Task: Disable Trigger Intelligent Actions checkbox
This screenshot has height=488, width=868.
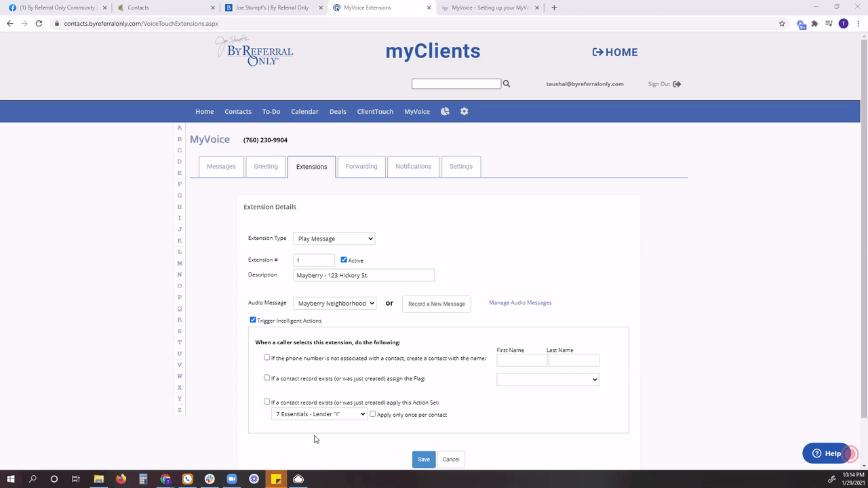Action: tap(253, 320)
